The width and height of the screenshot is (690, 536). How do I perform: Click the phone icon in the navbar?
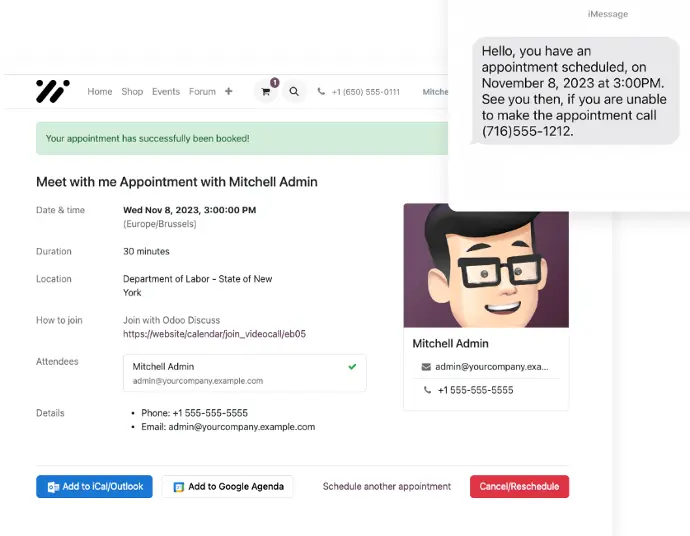click(321, 92)
